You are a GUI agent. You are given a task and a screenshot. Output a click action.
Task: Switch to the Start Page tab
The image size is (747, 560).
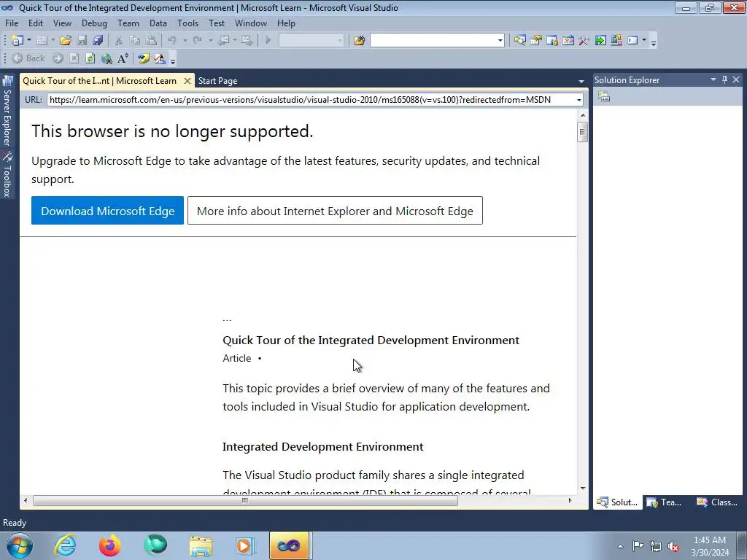click(x=217, y=81)
